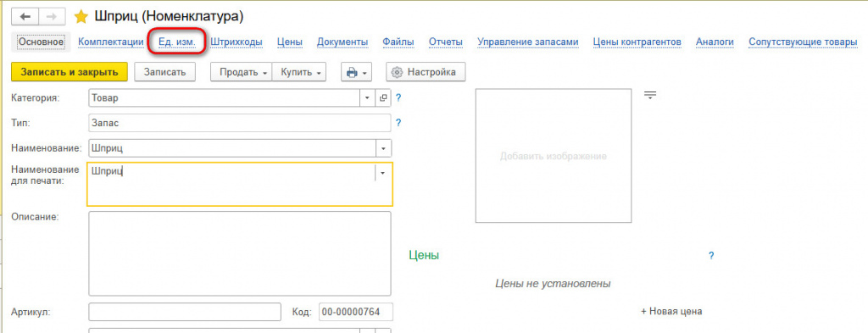Click the + Новая цена link
This screenshot has width=868, height=333.
pyautogui.click(x=671, y=312)
